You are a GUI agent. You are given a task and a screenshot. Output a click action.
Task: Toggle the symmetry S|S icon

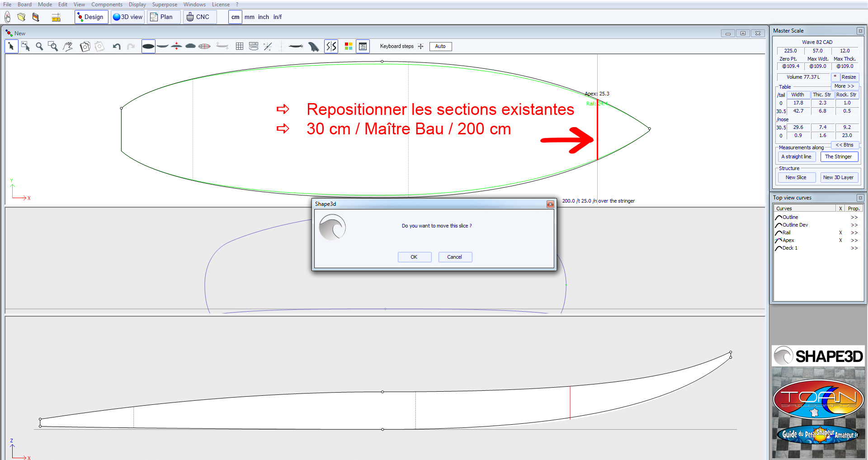click(x=331, y=46)
